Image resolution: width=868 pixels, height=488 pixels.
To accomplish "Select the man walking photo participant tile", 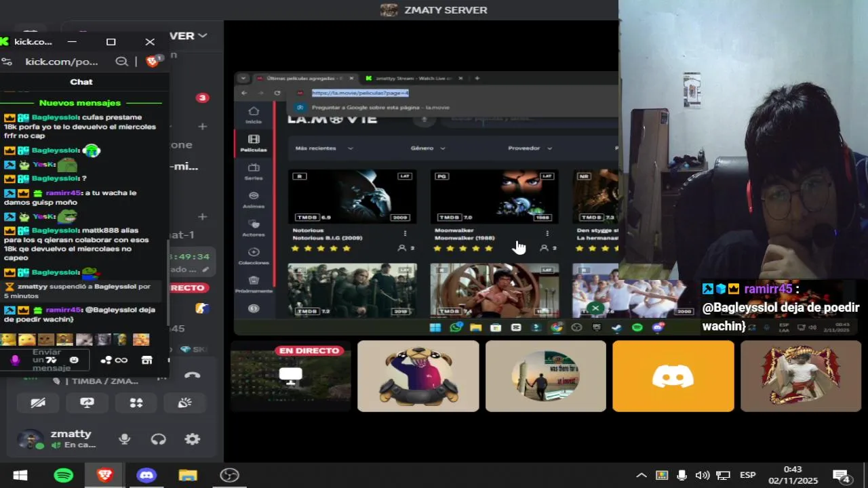I will [x=546, y=376].
